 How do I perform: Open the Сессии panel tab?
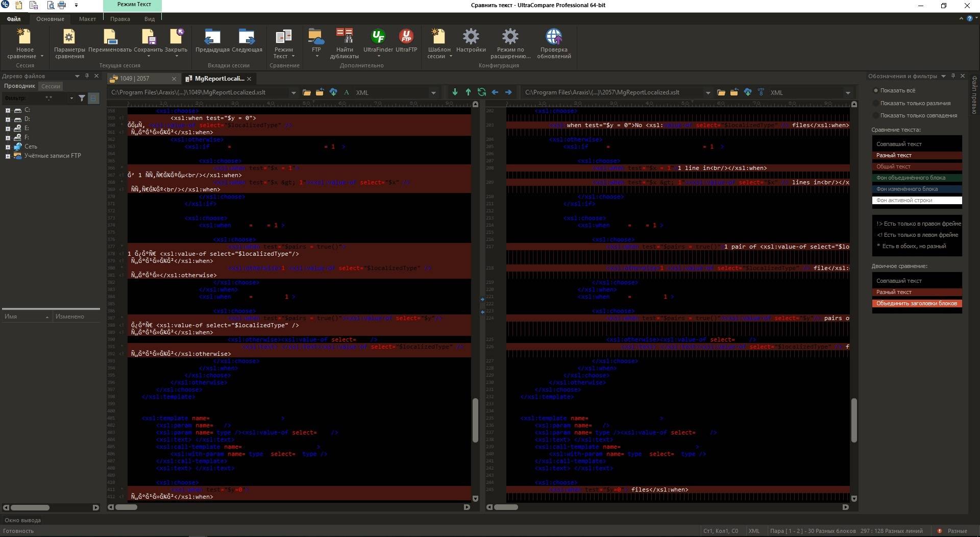(51, 86)
